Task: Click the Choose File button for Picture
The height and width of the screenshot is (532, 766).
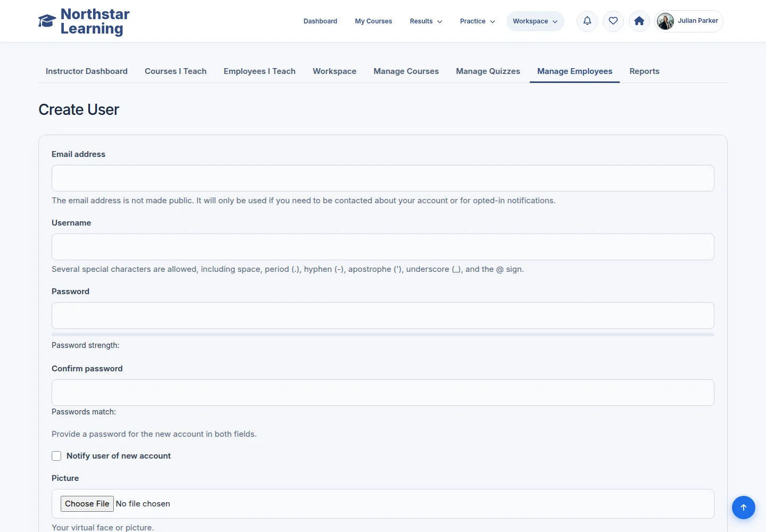Action: (x=87, y=504)
